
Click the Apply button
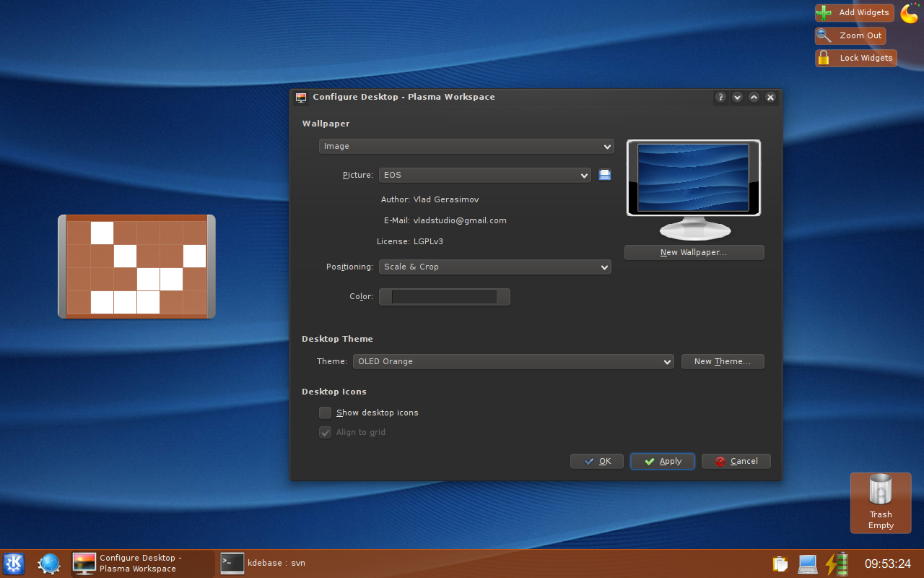(663, 461)
